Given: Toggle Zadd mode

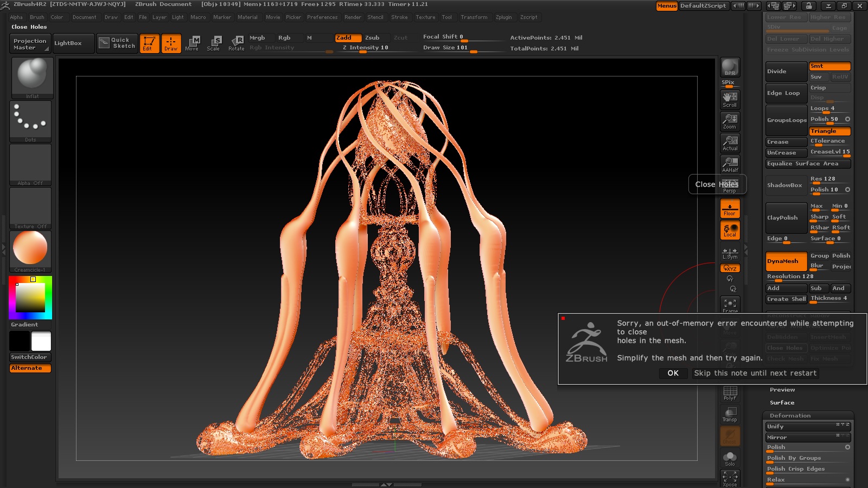Looking at the screenshot, I should [x=348, y=38].
